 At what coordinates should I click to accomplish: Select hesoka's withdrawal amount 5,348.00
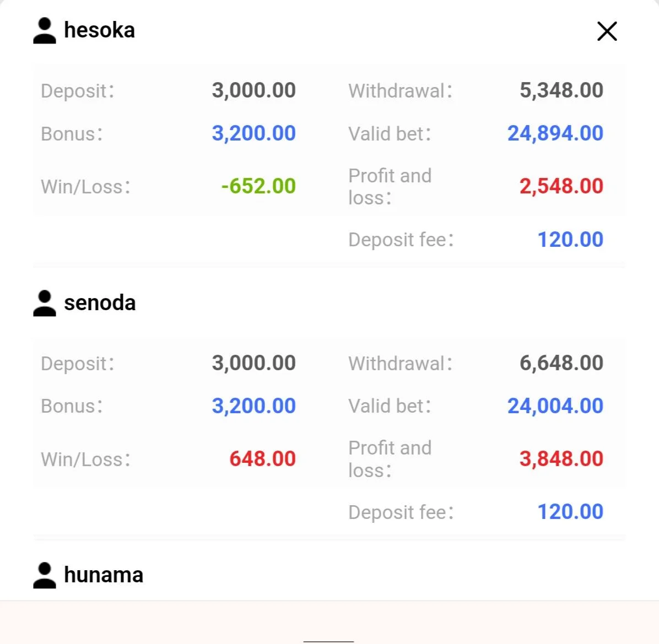point(561,90)
